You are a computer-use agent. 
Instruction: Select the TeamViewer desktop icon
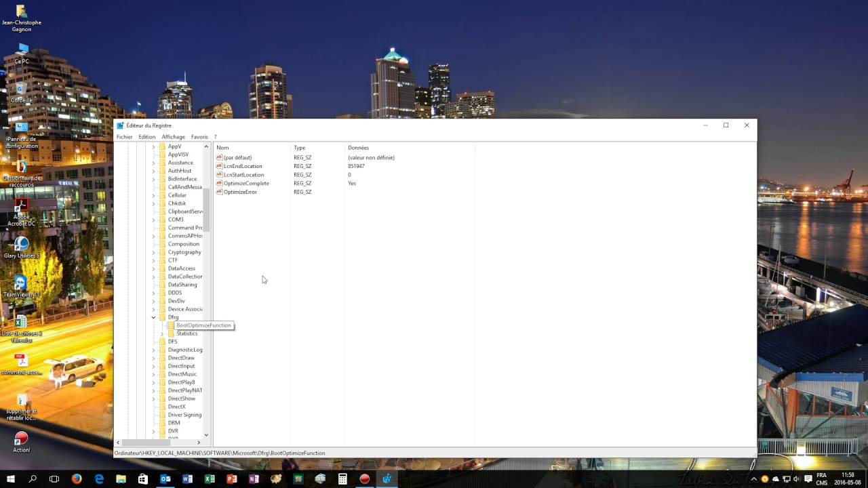[x=22, y=286]
